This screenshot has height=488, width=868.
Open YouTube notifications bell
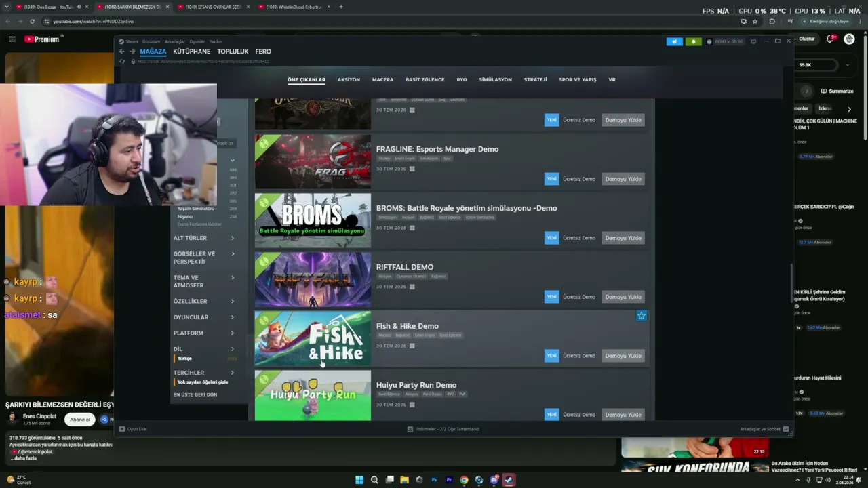pyautogui.click(x=830, y=39)
